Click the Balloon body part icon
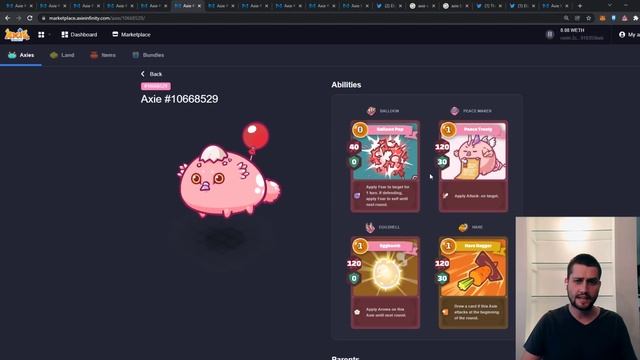The height and width of the screenshot is (360, 640). [371, 111]
